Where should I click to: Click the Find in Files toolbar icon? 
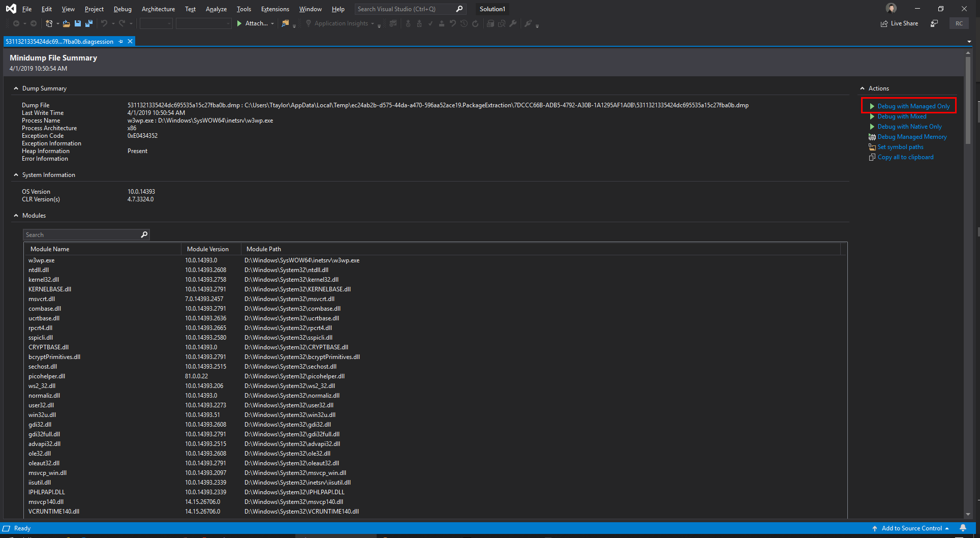point(285,23)
